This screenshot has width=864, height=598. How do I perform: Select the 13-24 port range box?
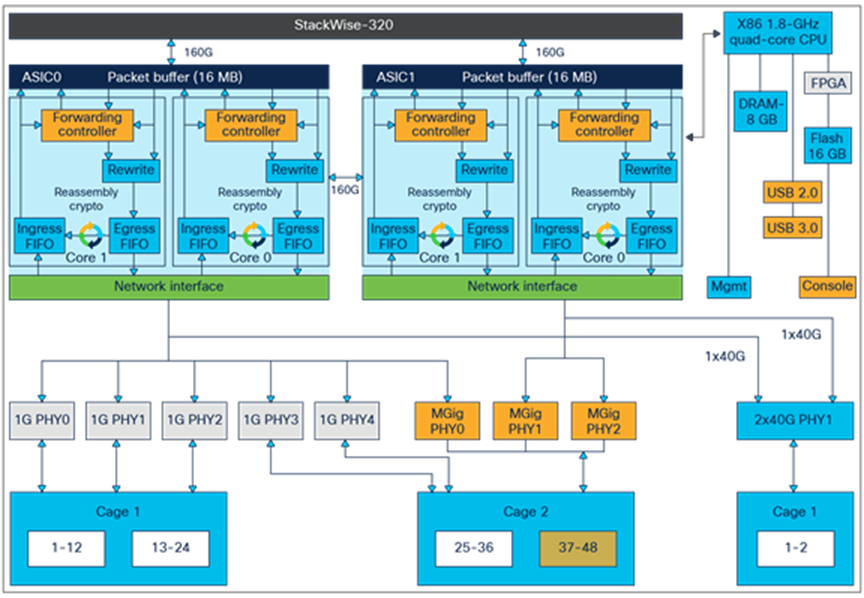tap(171, 548)
